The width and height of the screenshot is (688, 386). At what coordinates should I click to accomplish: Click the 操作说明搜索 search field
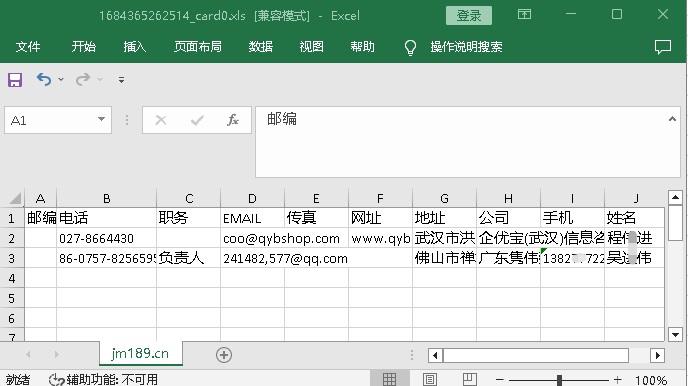(x=466, y=46)
